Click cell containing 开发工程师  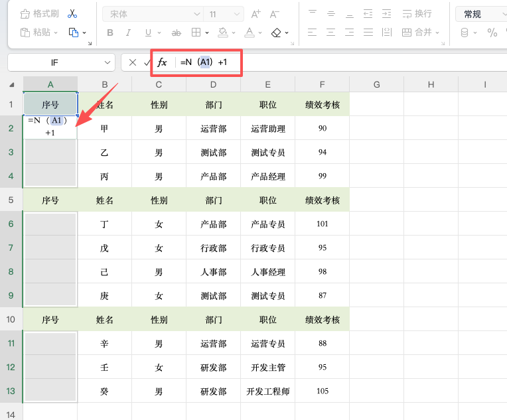pyautogui.click(x=267, y=391)
